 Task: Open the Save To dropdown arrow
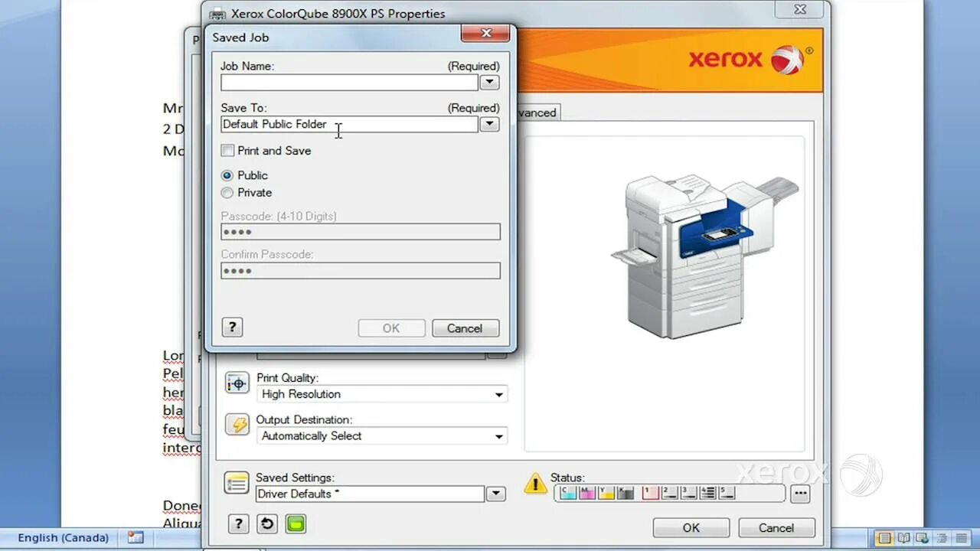489,124
